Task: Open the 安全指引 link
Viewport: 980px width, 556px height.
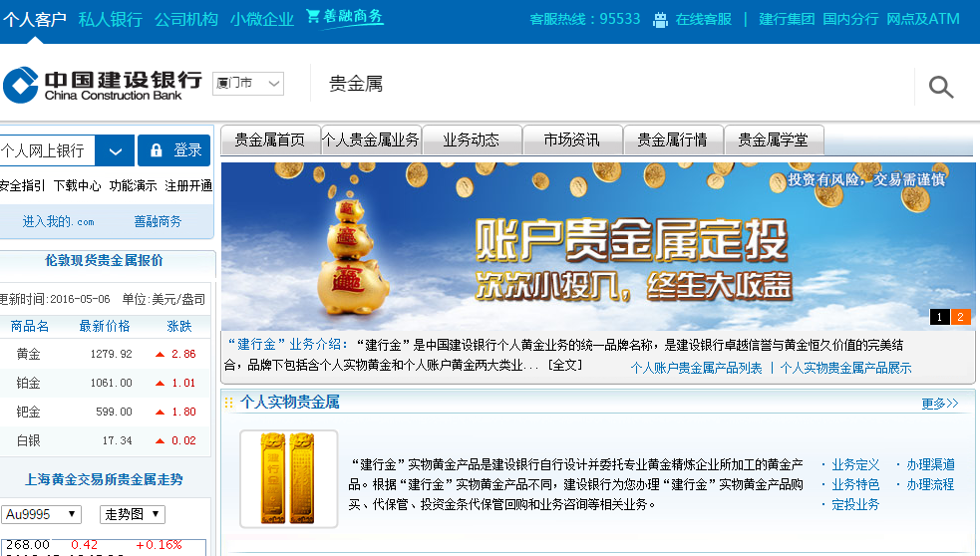Action: pos(21,185)
